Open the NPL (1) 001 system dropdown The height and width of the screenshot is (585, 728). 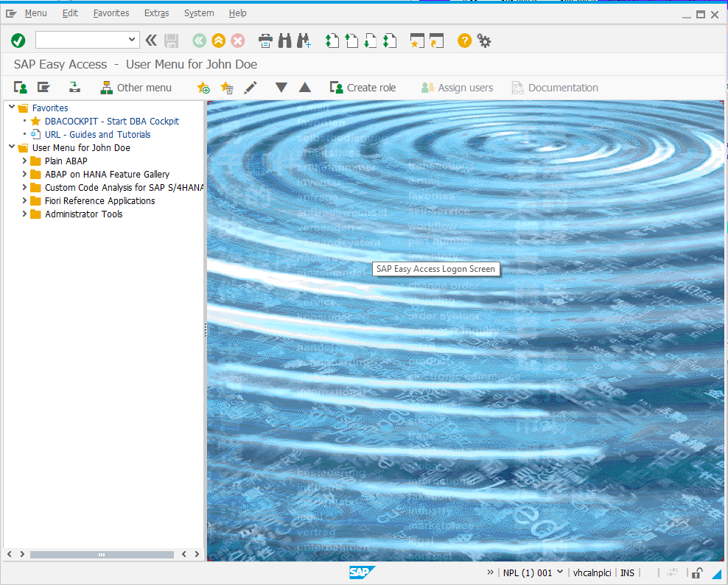[x=560, y=572]
